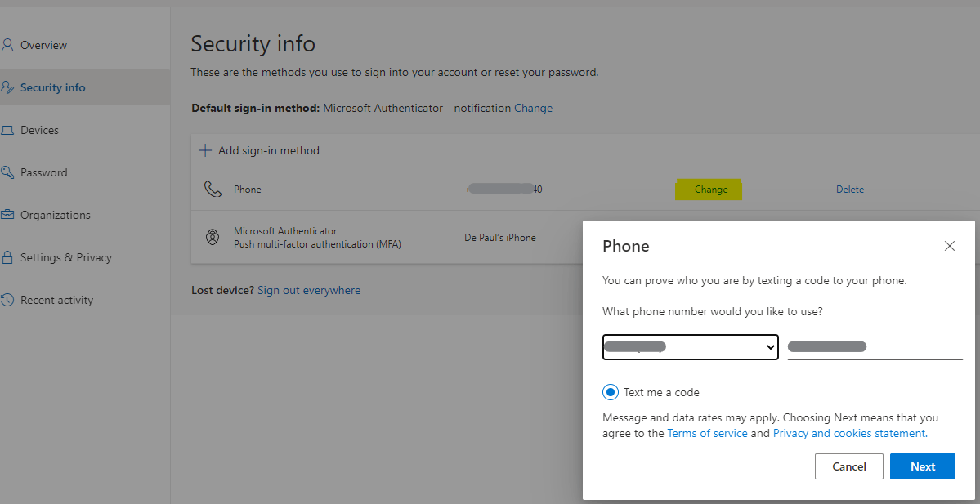Click the Password key icon in sidebar
Image resolution: width=980 pixels, height=504 pixels.
click(x=7, y=172)
